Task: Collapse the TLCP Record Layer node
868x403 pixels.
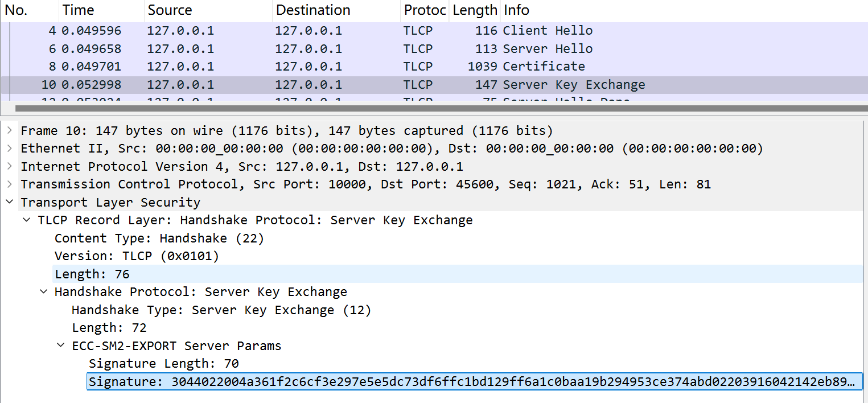Action: pyautogui.click(x=26, y=220)
